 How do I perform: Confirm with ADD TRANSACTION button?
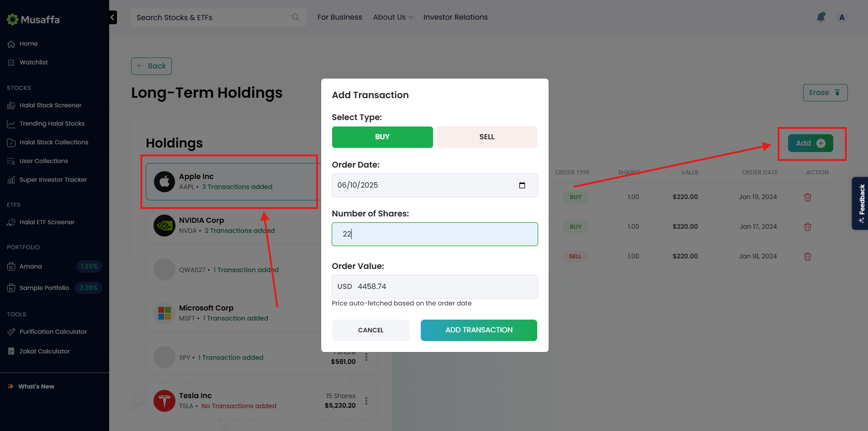tap(479, 330)
